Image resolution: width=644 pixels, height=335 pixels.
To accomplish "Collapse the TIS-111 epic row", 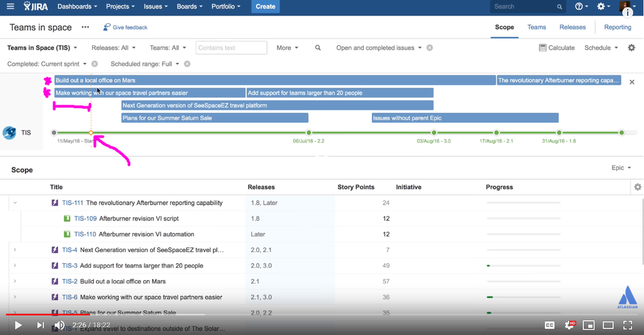I will click(x=15, y=203).
